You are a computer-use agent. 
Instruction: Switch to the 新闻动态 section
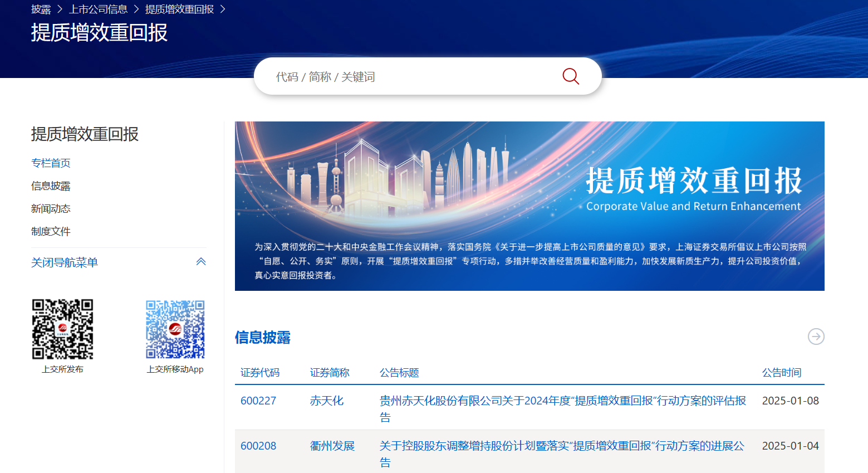tap(51, 208)
